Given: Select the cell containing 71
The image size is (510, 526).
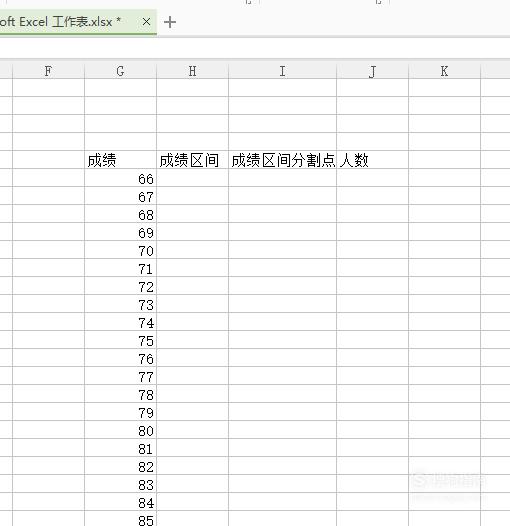Looking at the screenshot, I should click(x=120, y=268).
